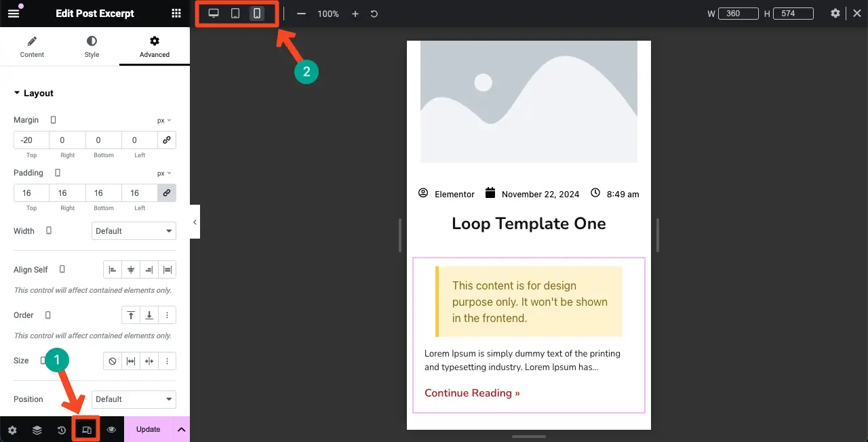Screen dimensions: 868x442
Task: Open the navigator layers icon
Action: (x=37, y=430)
